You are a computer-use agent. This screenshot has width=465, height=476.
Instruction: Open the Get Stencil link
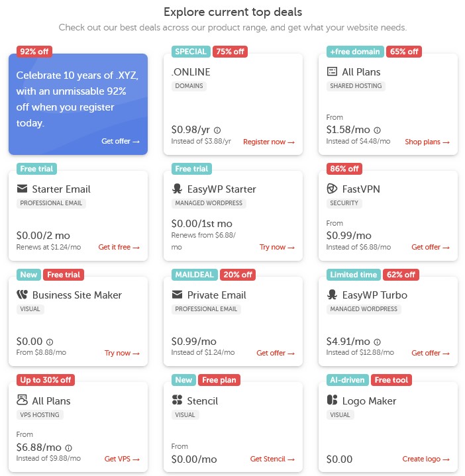coord(272,459)
